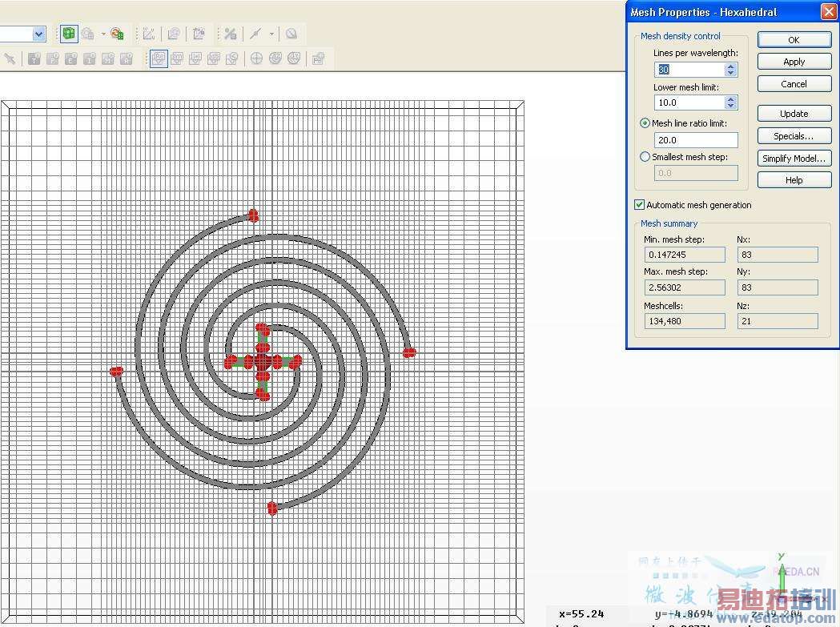Image resolution: width=840 pixels, height=627 pixels.
Task: Click the crosshair circle plot icon
Action: coord(256,58)
